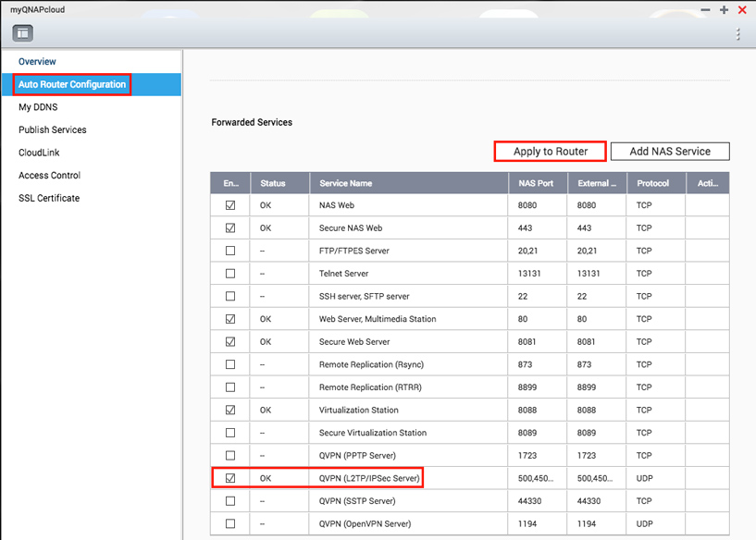Enable the Telnet Server checkbox
This screenshot has width=756, height=540.
coord(230,274)
